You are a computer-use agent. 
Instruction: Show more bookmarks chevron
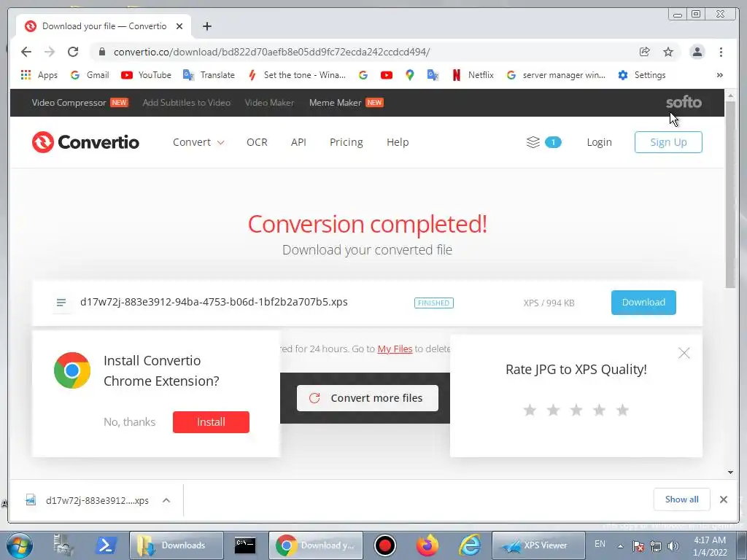click(720, 75)
